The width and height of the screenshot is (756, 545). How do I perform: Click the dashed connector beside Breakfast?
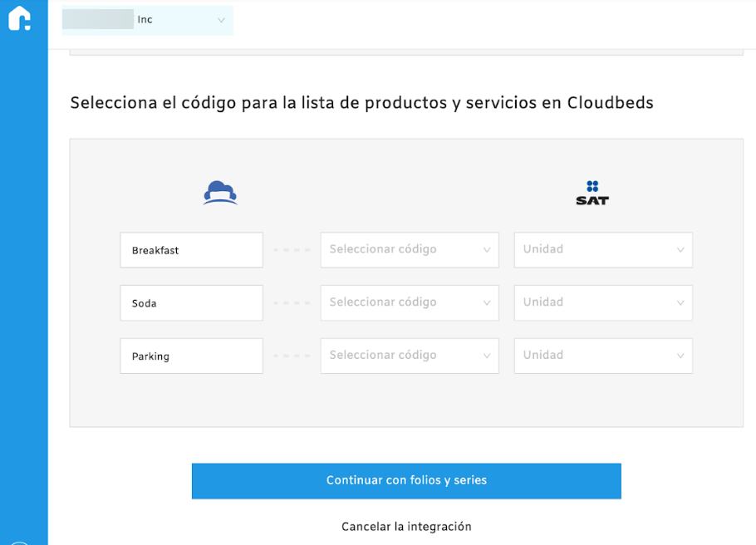tap(292, 250)
